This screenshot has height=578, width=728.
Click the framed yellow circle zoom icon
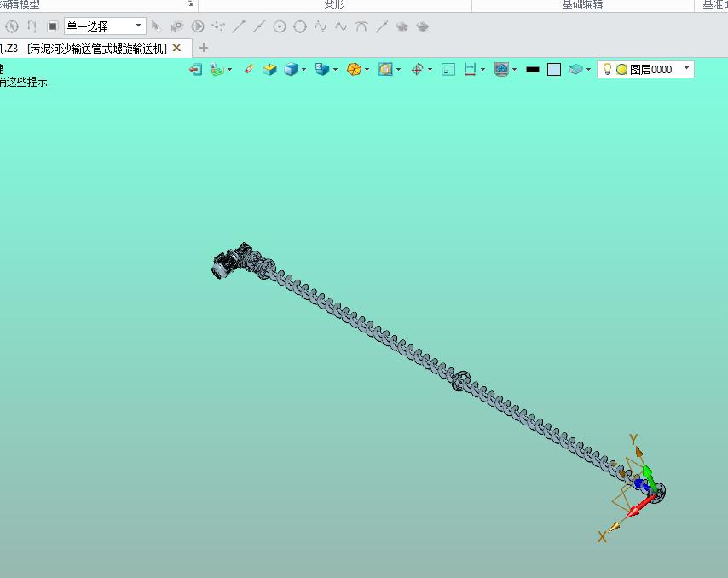click(x=385, y=70)
